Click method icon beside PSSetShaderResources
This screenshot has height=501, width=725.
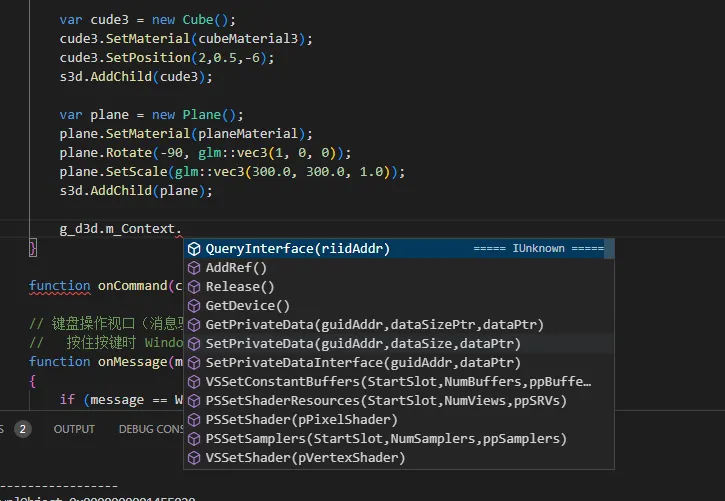(x=194, y=400)
